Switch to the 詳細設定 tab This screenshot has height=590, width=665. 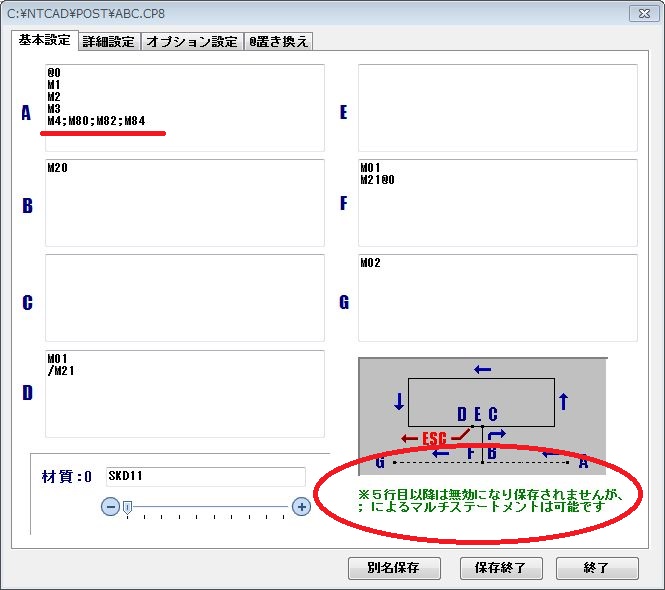tap(108, 41)
